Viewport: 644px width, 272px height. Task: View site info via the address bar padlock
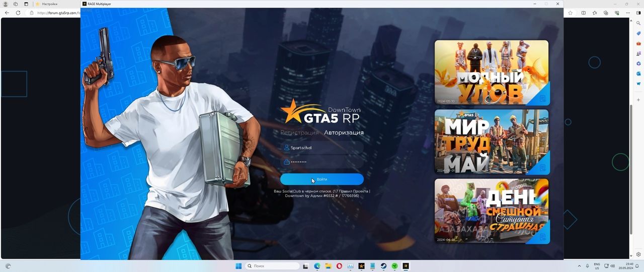point(32,13)
